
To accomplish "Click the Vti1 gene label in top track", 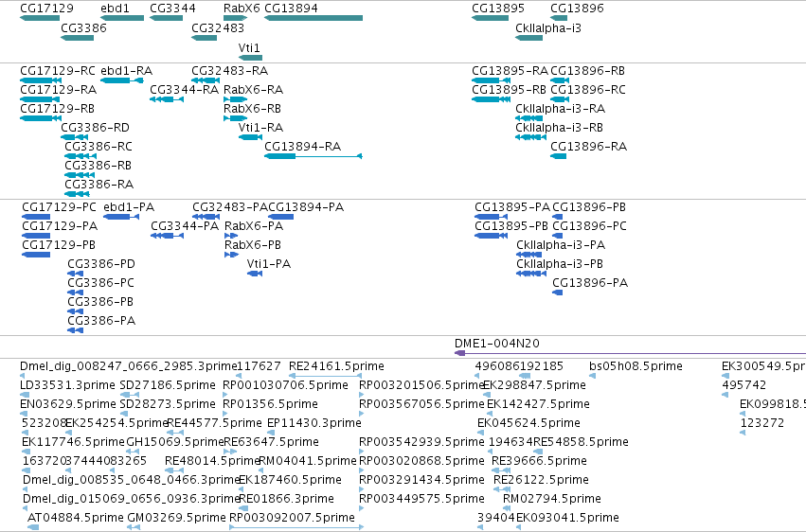I will tap(249, 47).
